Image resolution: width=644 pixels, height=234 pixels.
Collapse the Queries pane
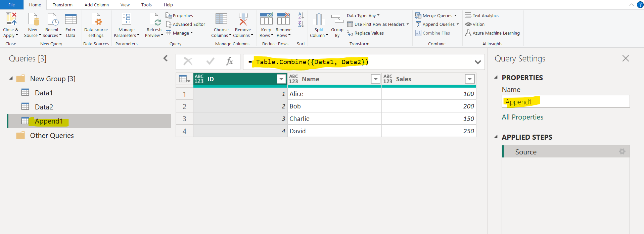[x=166, y=58]
